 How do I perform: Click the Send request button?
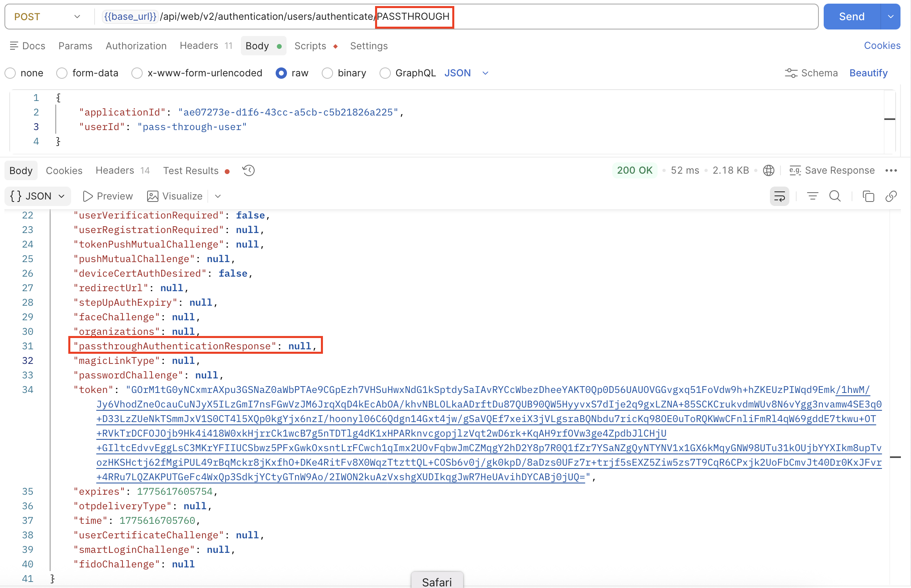click(x=852, y=17)
